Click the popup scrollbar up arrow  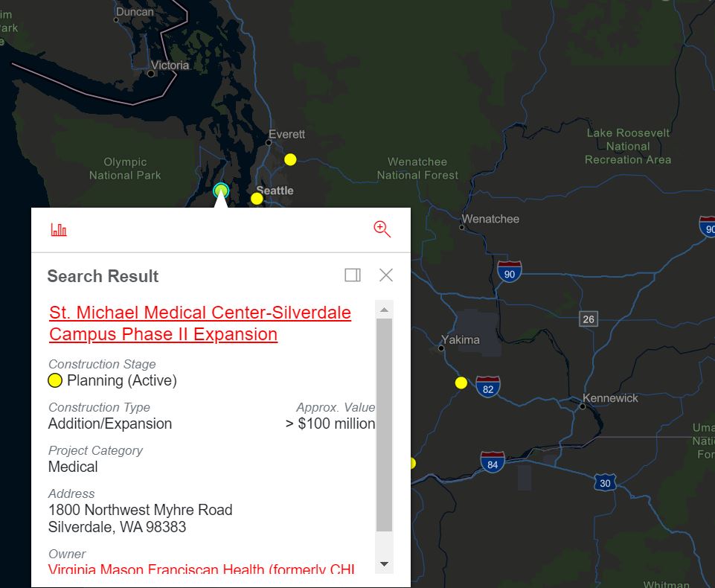click(385, 310)
